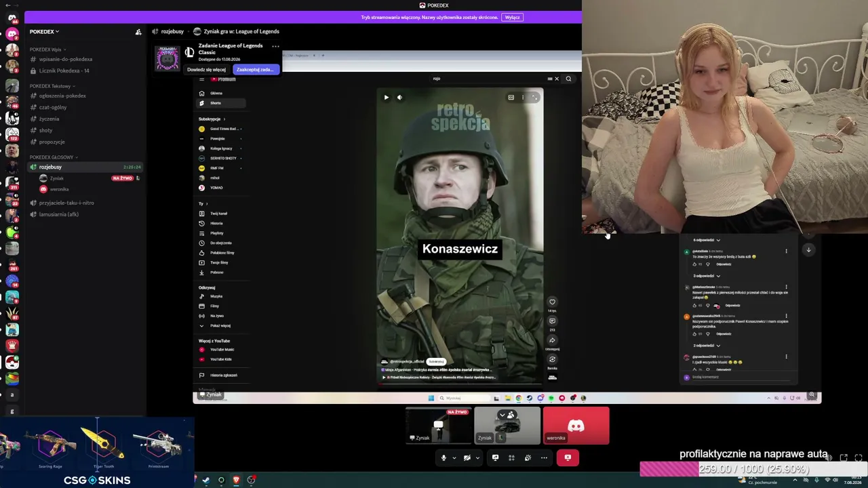This screenshot has width=868, height=488.
Task: Open the activities icon in call controls
Action: (x=511, y=458)
